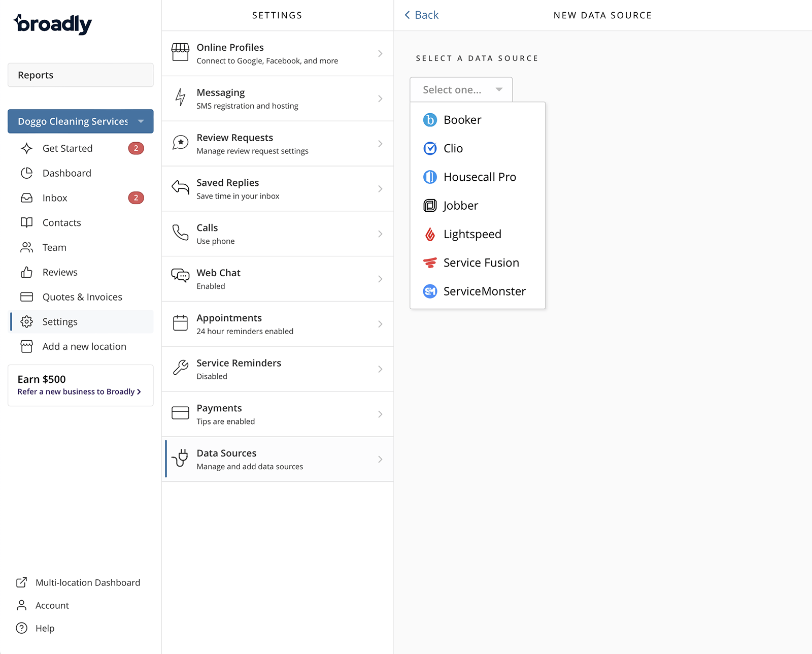Click the Inbox tray icon

point(27,198)
